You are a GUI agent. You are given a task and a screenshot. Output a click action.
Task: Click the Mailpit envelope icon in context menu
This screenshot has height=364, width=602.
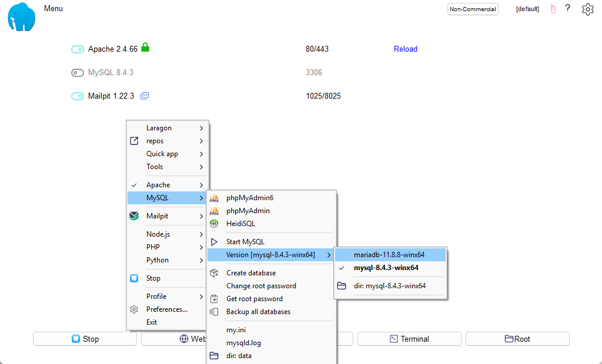[x=134, y=216]
